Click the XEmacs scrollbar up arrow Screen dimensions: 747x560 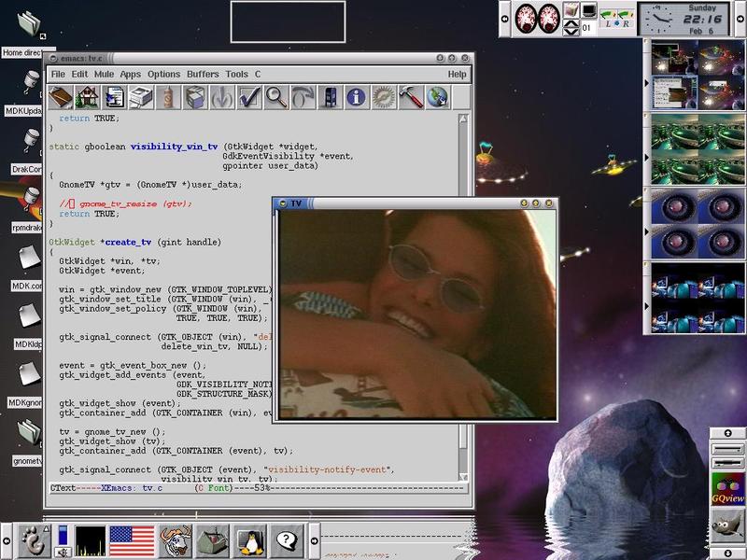click(x=463, y=119)
